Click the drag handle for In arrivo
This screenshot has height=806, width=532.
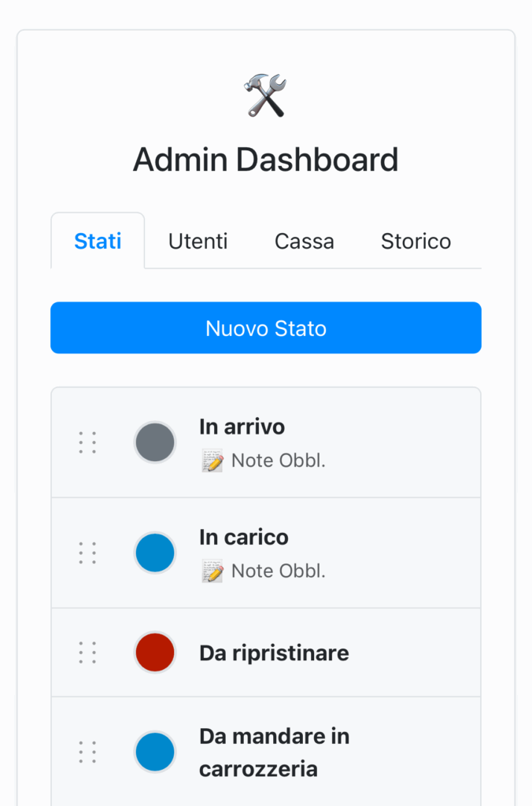point(88,442)
